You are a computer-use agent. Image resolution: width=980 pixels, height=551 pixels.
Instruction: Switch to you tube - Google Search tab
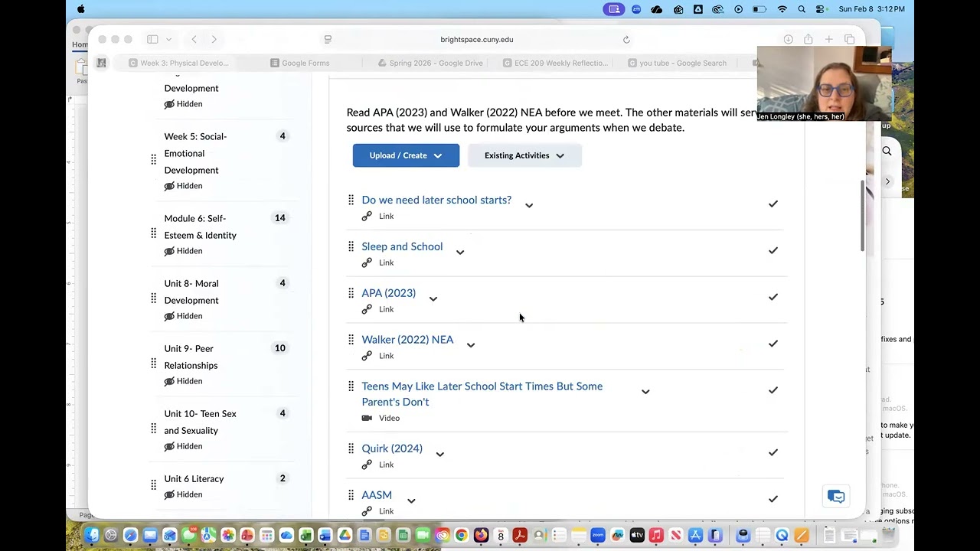677,63
